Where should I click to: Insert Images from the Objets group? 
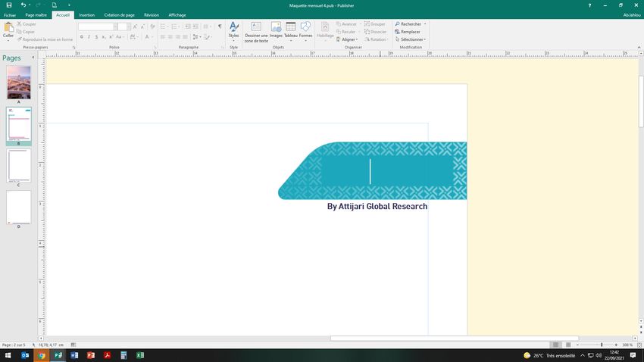click(276, 31)
